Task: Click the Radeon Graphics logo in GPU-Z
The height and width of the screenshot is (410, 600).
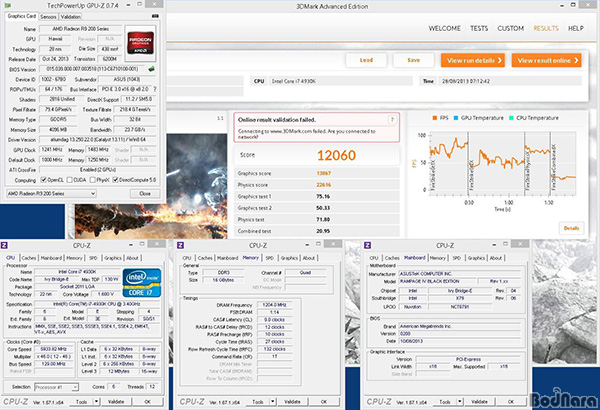Action: [x=140, y=43]
